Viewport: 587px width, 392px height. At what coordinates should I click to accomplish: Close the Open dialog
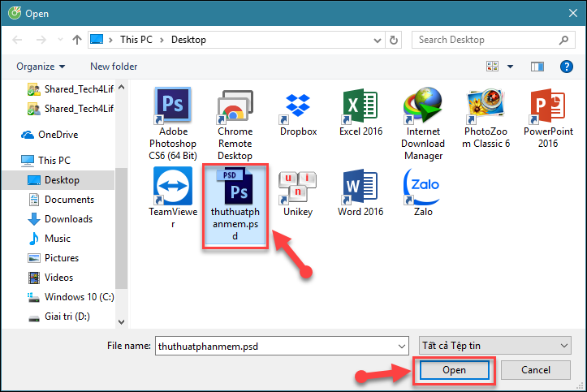[x=572, y=13]
